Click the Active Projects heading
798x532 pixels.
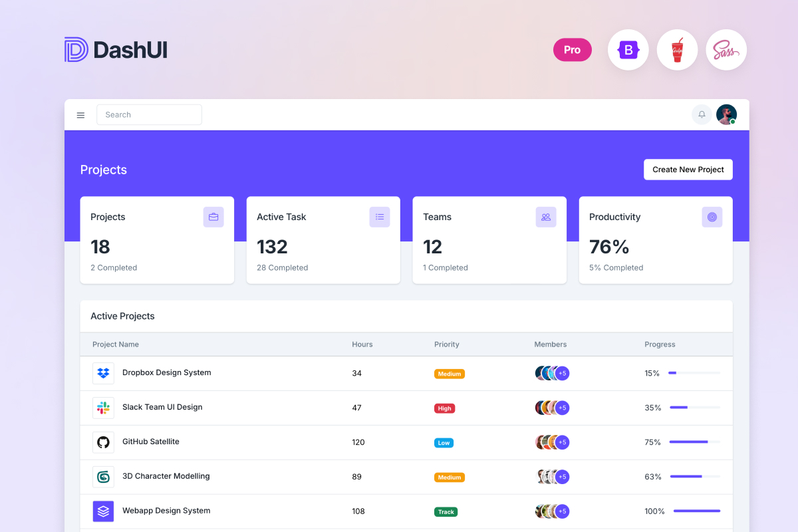tap(122, 316)
